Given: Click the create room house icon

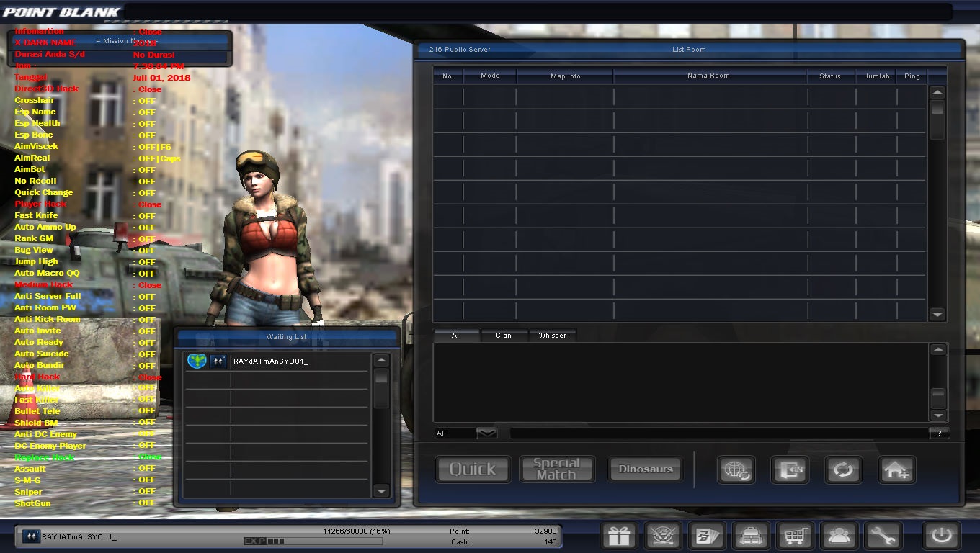Looking at the screenshot, I should point(896,470).
